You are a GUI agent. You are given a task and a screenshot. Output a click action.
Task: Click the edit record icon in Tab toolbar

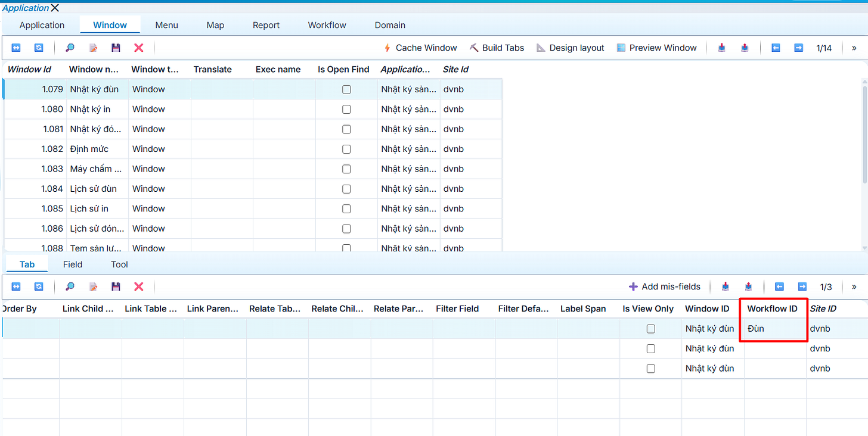point(93,286)
